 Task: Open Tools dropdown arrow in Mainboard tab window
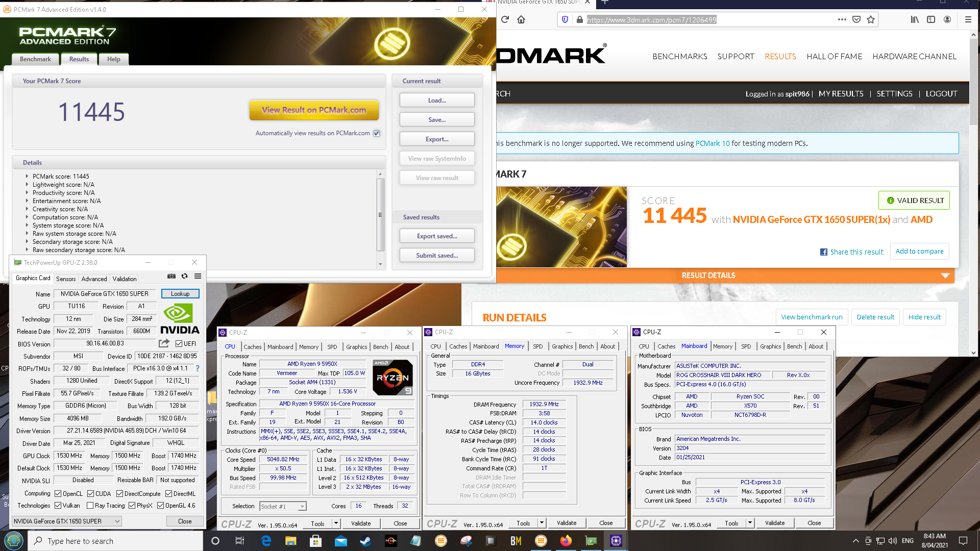(x=750, y=523)
